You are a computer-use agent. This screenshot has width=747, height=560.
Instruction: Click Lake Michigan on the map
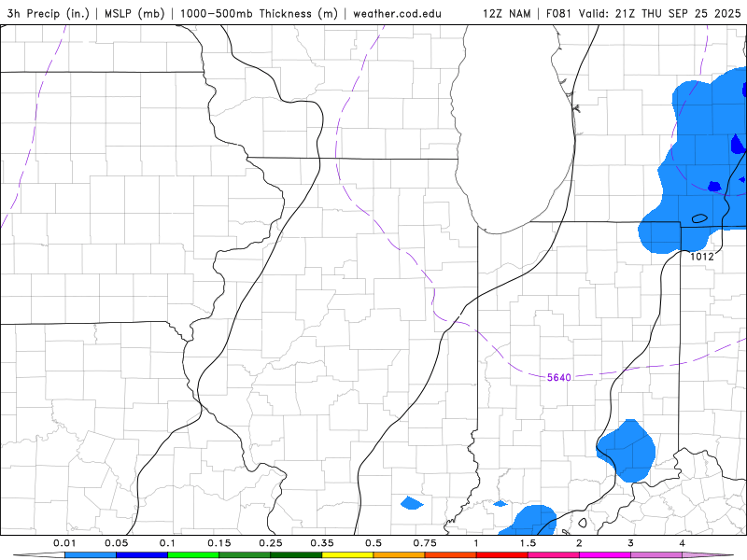[x=514, y=129]
